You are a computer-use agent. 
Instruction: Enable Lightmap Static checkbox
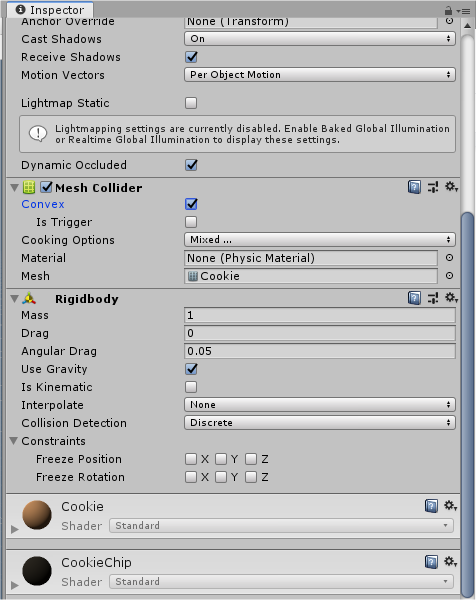[191, 103]
